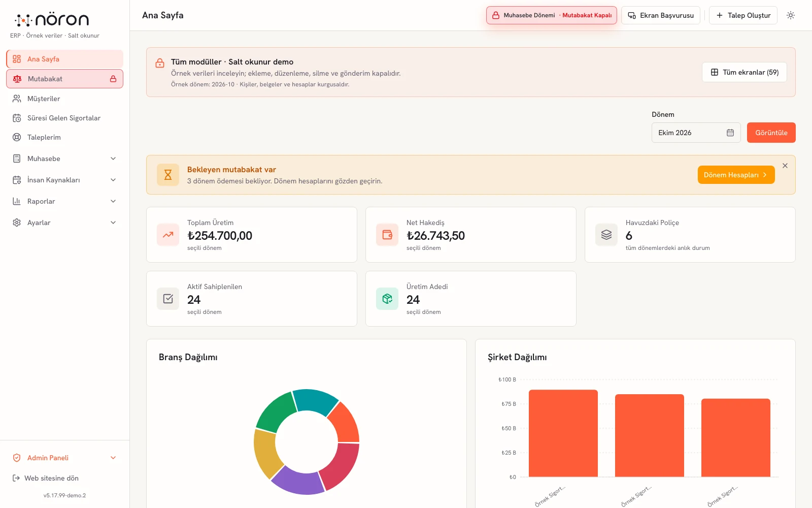Click the checkbox icon on Aktif Sahiplenilen card
The width and height of the screenshot is (812, 508).
(168, 299)
